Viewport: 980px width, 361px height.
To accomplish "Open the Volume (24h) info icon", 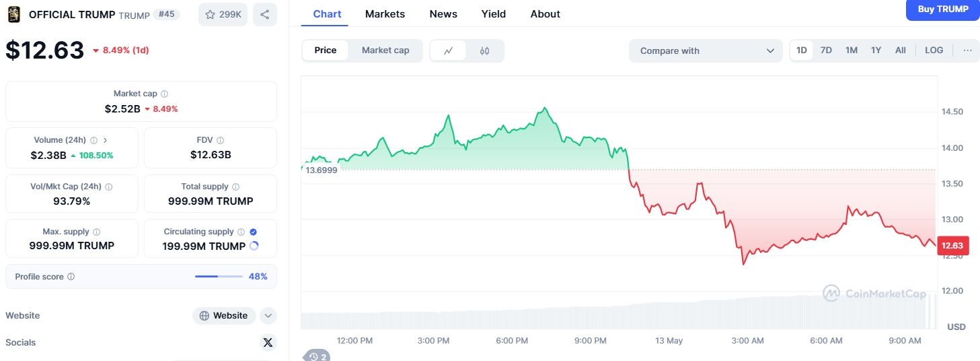I will (x=93, y=141).
